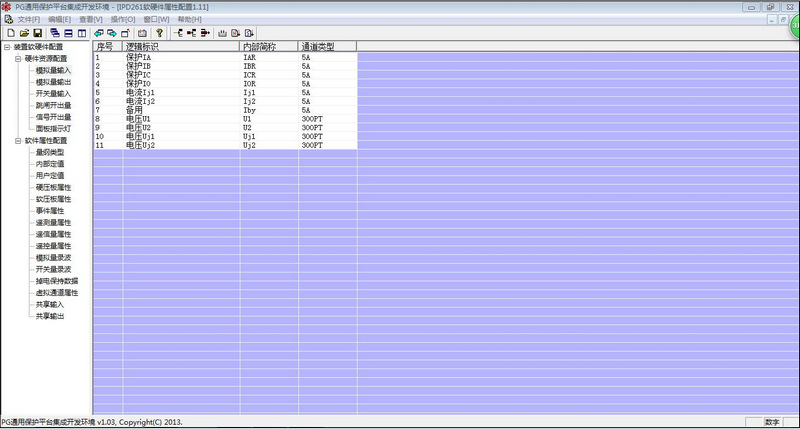The height and width of the screenshot is (429, 800).
Task: Select 模拟量输出 in the tree
Action: (53, 82)
